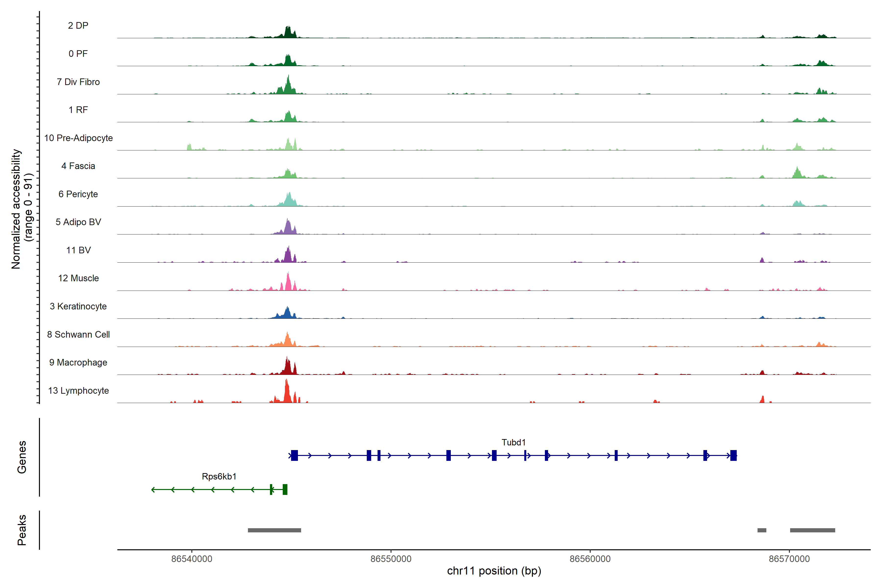The image size is (882, 588).
Task: Select the 2 DP track label
Action: (78, 25)
